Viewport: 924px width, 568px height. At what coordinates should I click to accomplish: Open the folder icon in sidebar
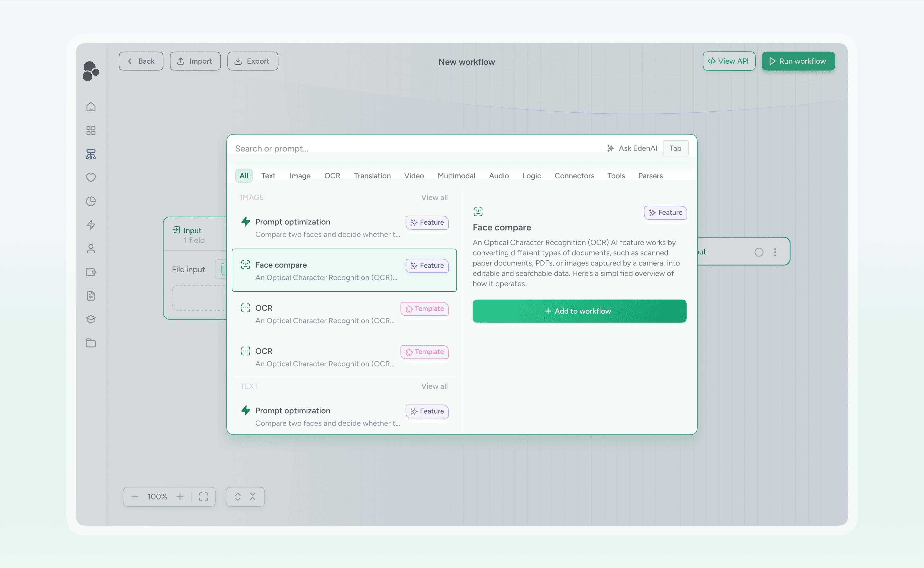click(91, 343)
